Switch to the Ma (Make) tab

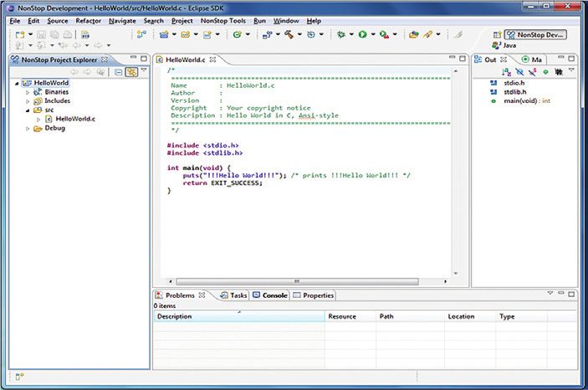point(532,59)
